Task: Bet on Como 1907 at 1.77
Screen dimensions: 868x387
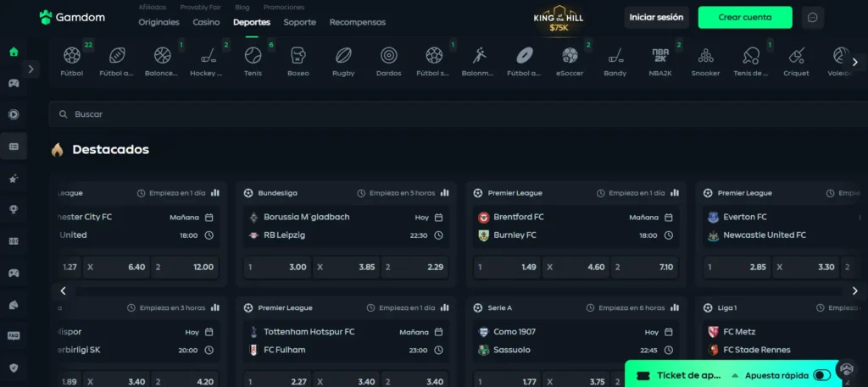Action: [x=507, y=381]
